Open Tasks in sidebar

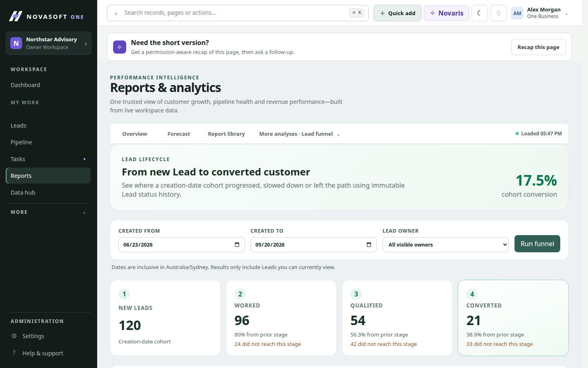pos(48,159)
